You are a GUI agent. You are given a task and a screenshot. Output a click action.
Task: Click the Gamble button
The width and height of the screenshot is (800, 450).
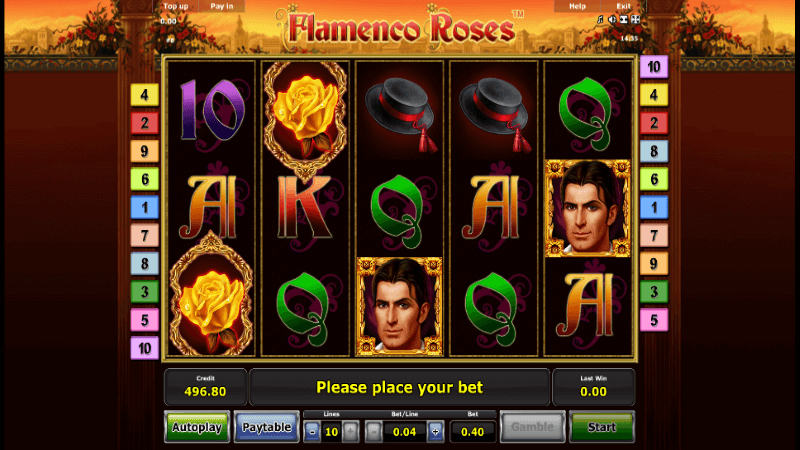tap(533, 427)
